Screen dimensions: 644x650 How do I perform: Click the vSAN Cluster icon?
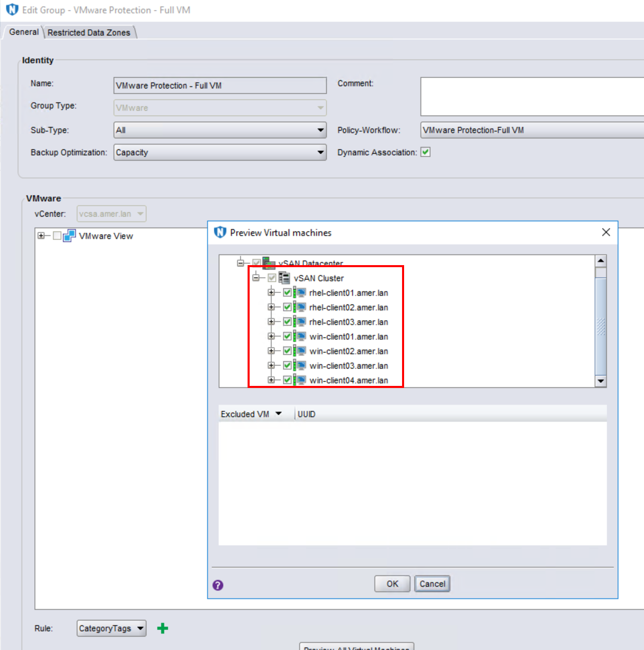pyautogui.click(x=284, y=278)
